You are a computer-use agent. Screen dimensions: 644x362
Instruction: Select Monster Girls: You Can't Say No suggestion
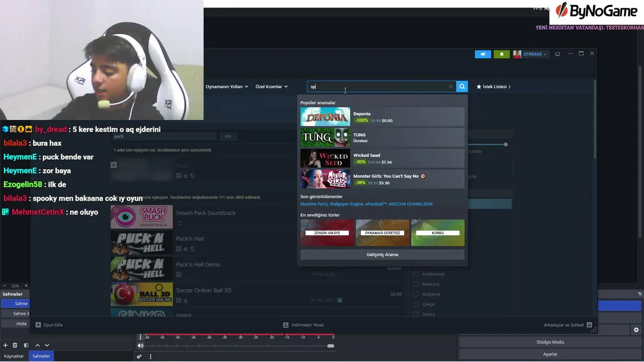(382, 179)
